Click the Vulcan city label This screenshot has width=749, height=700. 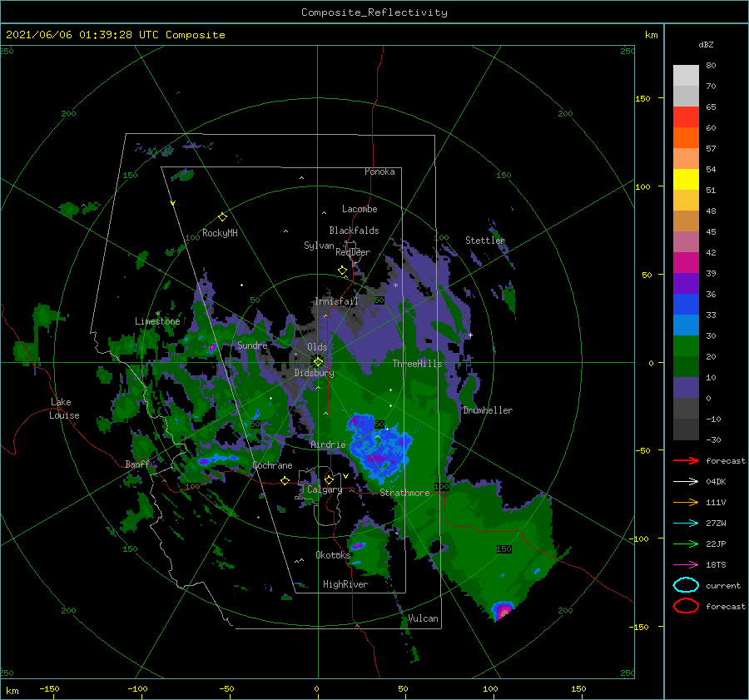tap(424, 618)
